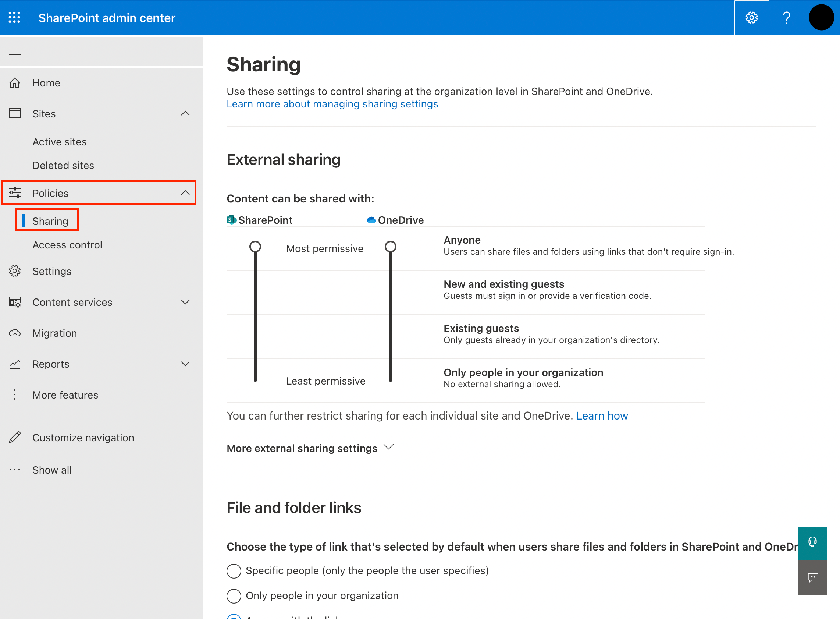Set sharing level to Existing guests
840x619 pixels.
(x=481, y=328)
